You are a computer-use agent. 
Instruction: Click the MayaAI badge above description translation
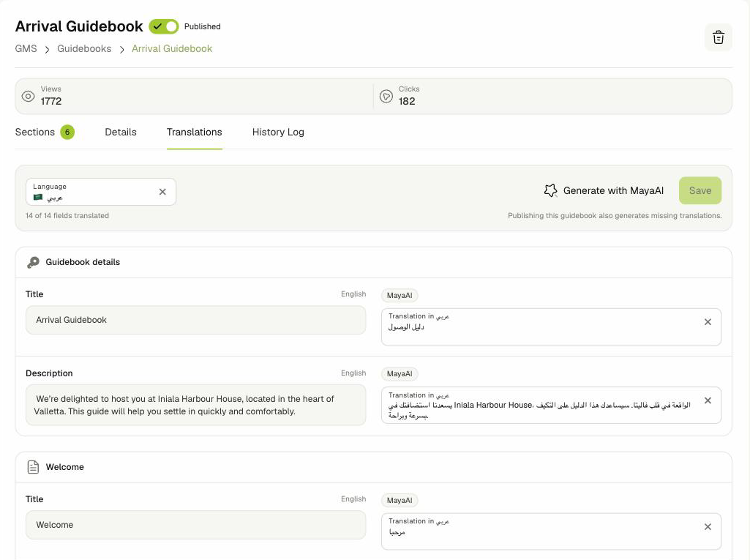(x=400, y=374)
